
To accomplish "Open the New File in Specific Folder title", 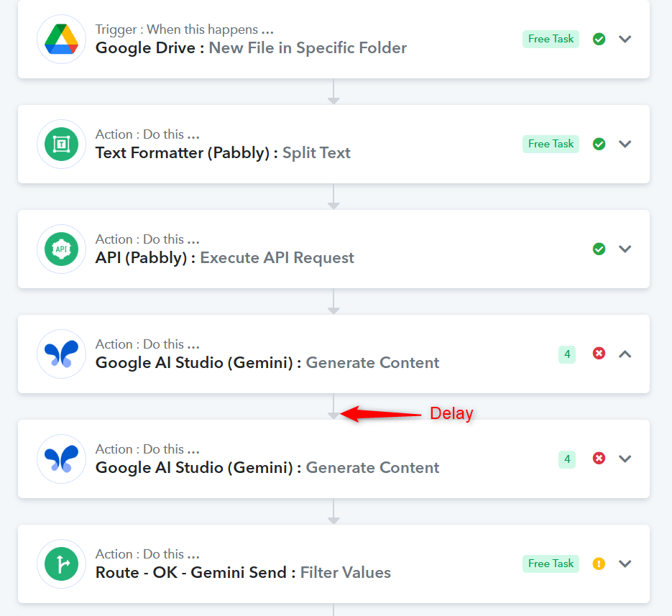I will pyautogui.click(x=308, y=48).
